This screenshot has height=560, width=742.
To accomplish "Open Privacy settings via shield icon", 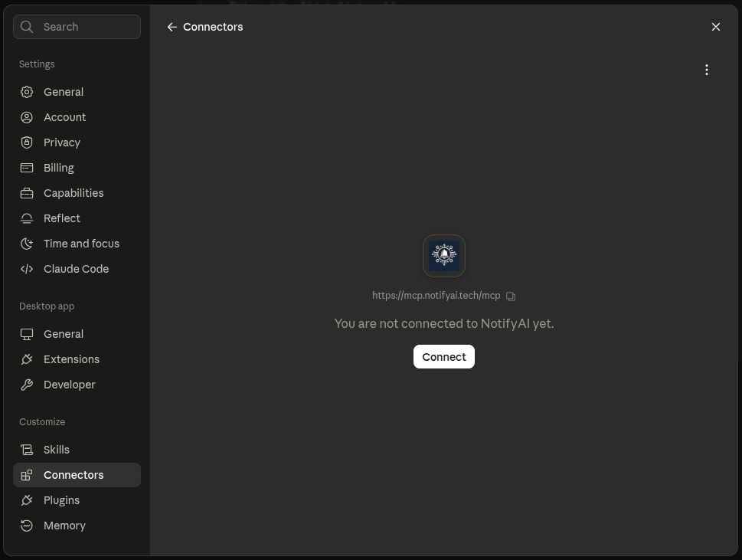I will [27, 142].
